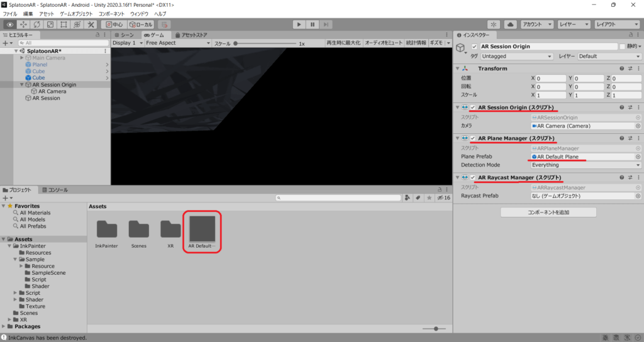Switch to the Asset Store tab

pos(191,35)
